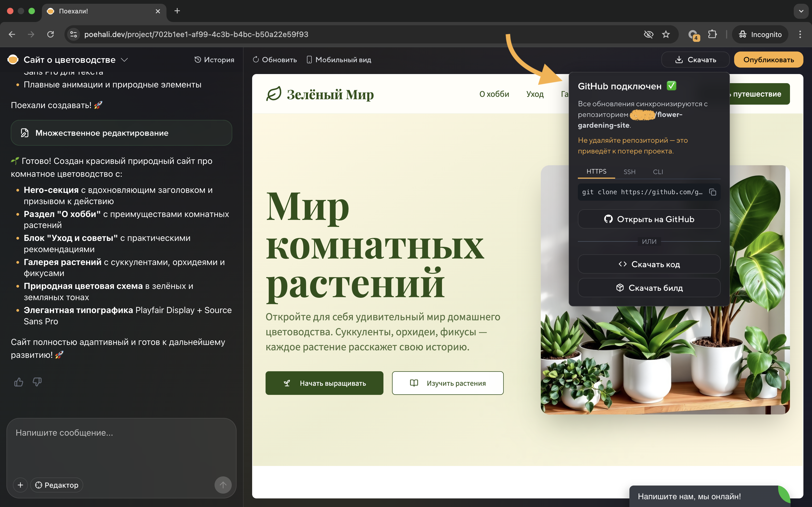
Task: Open the История panel via clock icon
Action: click(x=198, y=59)
